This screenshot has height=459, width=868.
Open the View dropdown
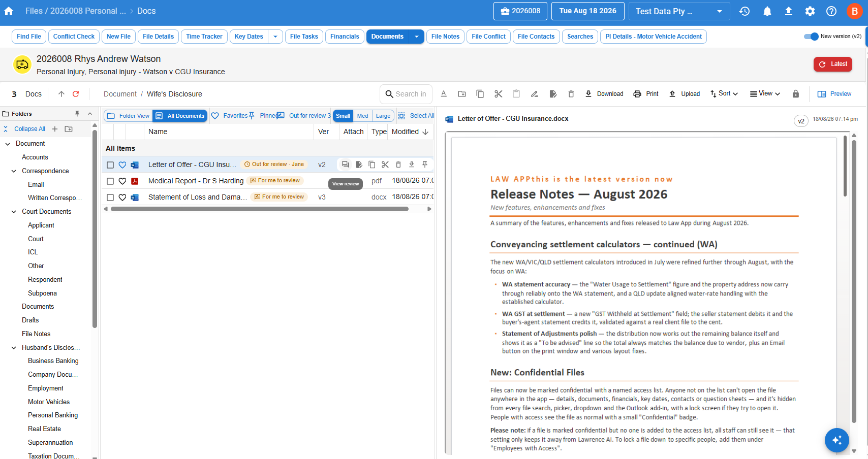[765, 94]
